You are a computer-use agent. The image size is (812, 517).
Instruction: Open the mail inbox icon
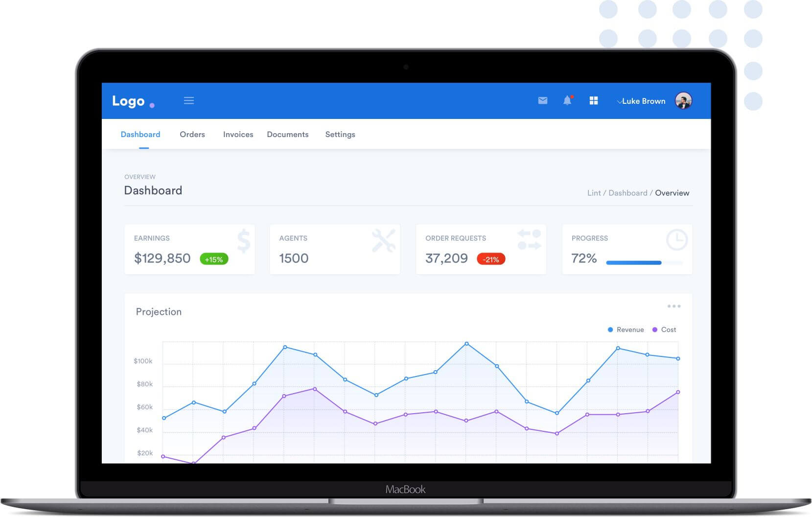pos(543,100)
